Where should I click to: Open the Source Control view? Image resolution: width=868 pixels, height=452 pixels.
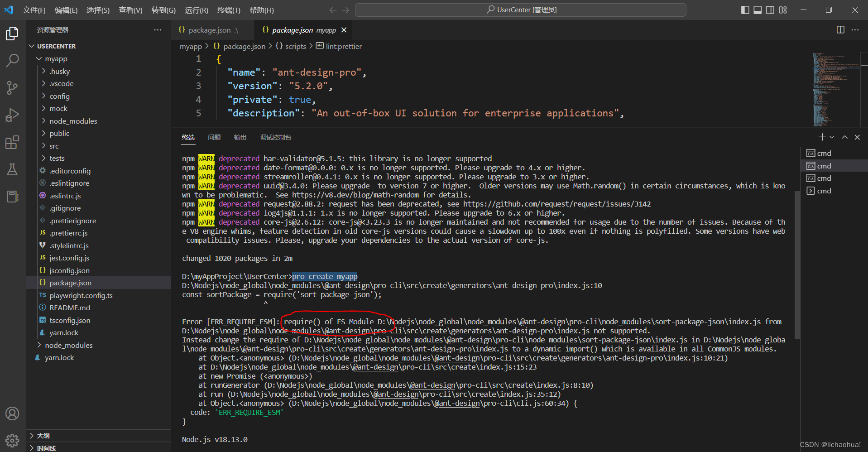[12, 88]
